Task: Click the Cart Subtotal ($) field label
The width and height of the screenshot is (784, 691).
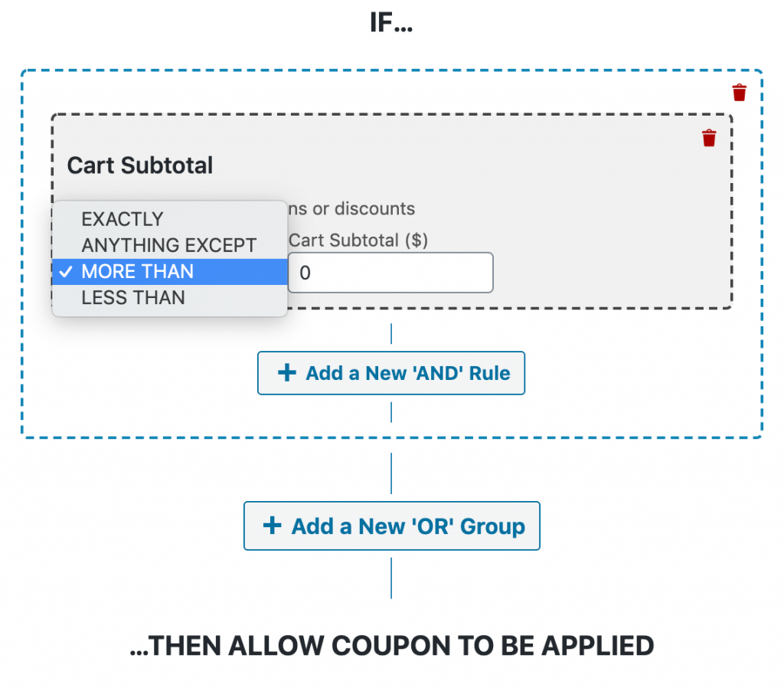Action: click(358, 241)
